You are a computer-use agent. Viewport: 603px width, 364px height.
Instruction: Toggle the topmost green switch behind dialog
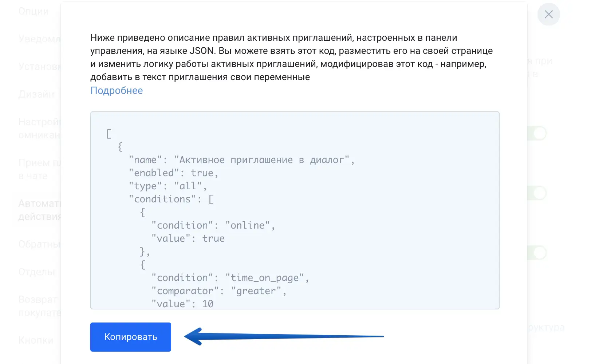pos(537,134)
